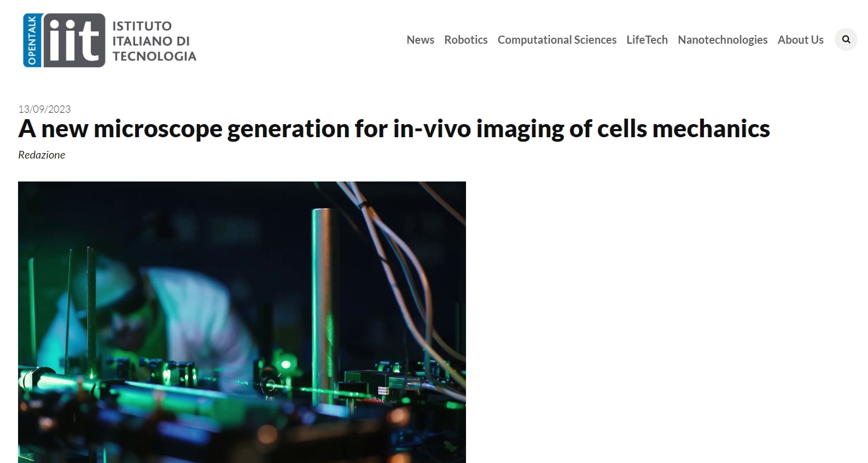Open the News menu item

coord(420,40)
